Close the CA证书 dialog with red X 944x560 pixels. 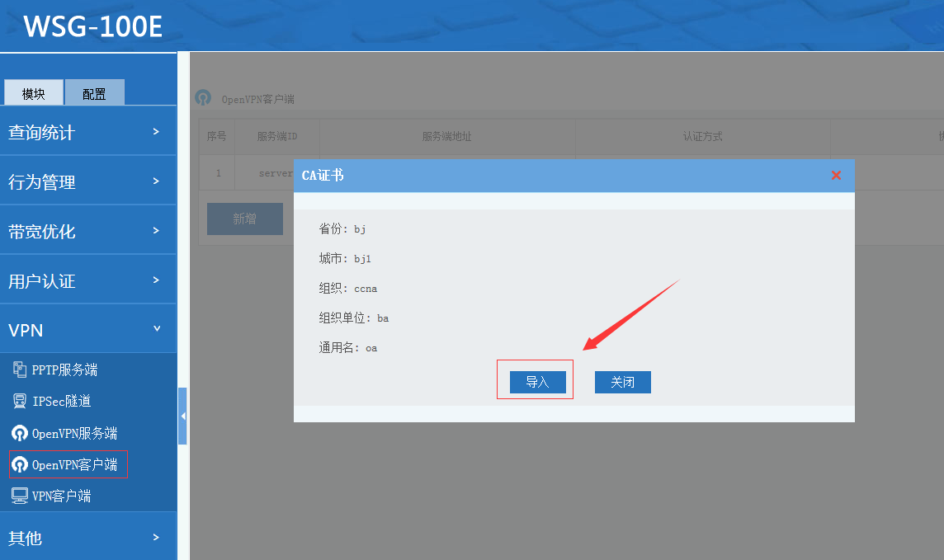pos(836,176)
